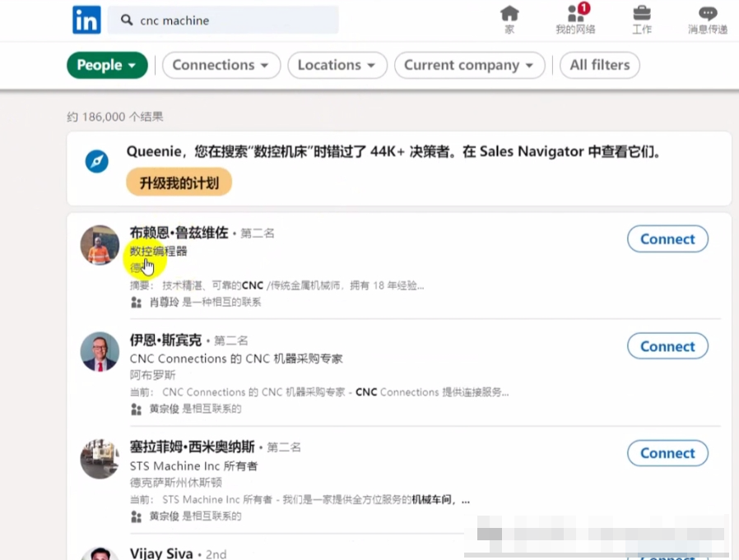Click mutual connections icon beside 肖尊玲
This screenshot has height=560, width=739.
137,303
